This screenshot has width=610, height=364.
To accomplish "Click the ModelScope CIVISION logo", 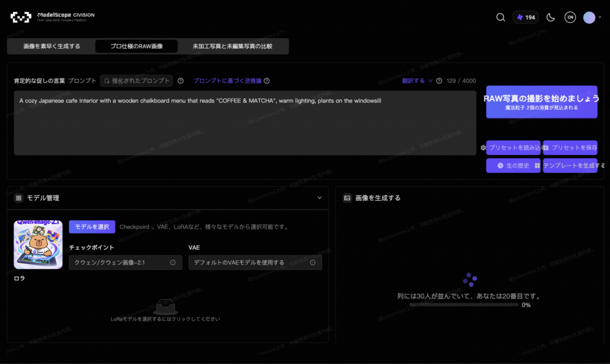I will (52, 17).
